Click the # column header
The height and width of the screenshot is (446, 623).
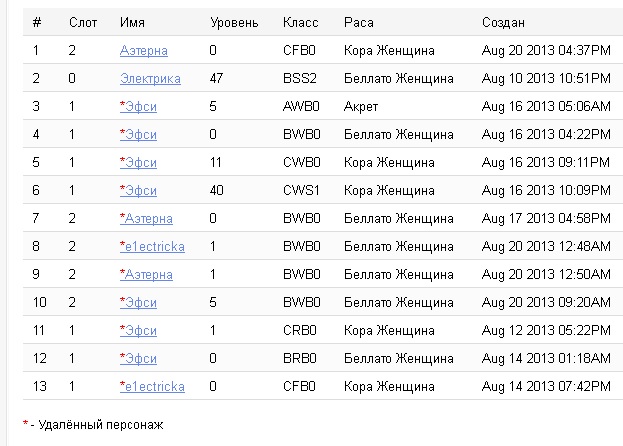(37, 23)
